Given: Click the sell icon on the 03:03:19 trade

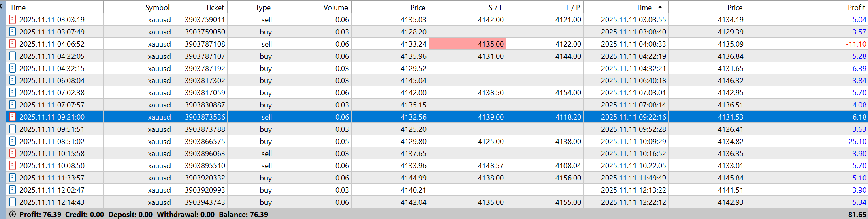Looking at the screenshot, I should point(13,19).
